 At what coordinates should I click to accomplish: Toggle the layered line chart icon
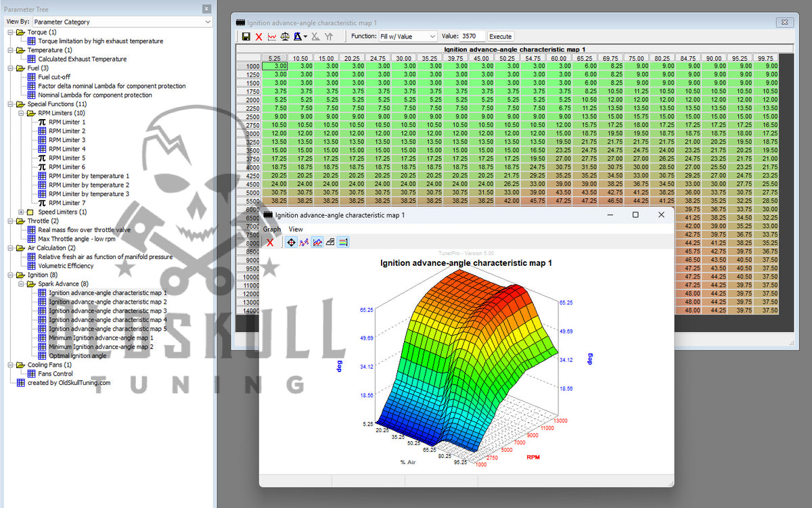click(317, 242)
